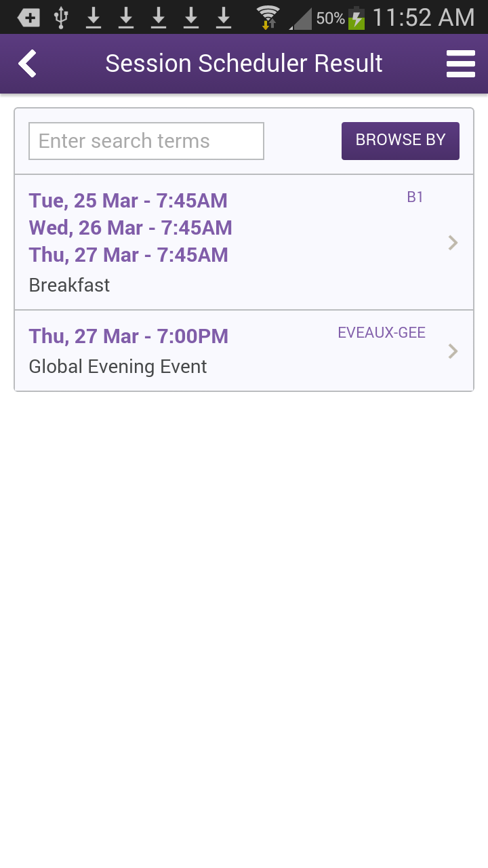Select the Wed, 26 Mar - 7:45AM time
Image resolution: width=488 pixels, height=868 pixels.
tap(131, 228)
